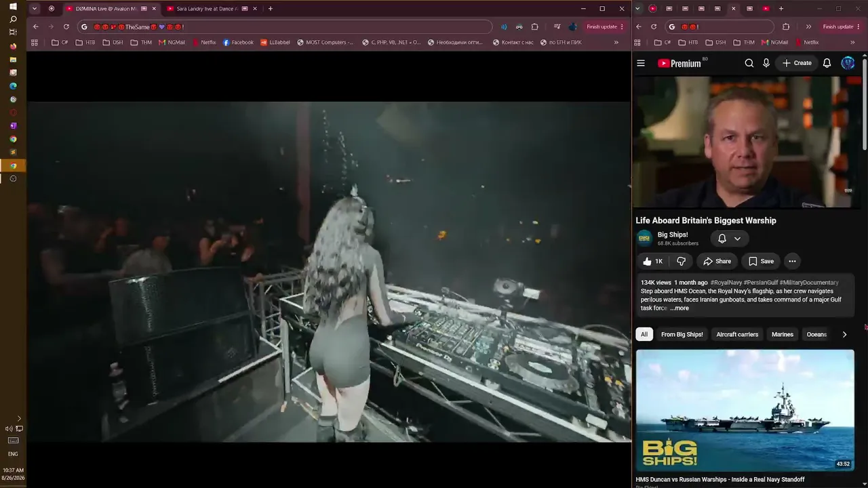Expand hidden system tray icons
Viewport: 868px width, 488px height.
(x=19, y=418)
